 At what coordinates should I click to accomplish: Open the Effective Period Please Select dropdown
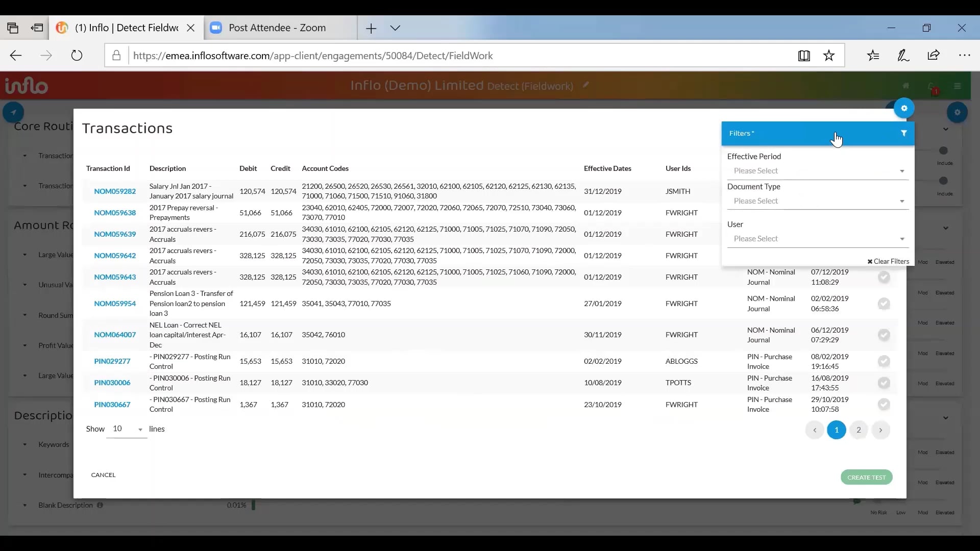tap(817, 171)
